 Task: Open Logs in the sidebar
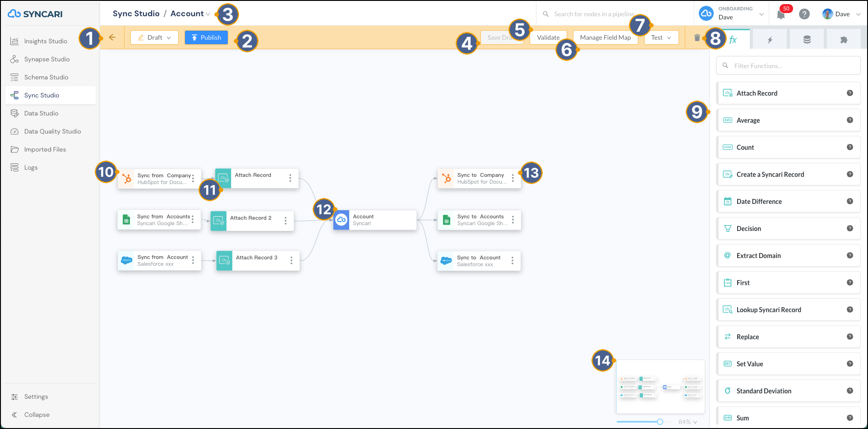(51, 167)
